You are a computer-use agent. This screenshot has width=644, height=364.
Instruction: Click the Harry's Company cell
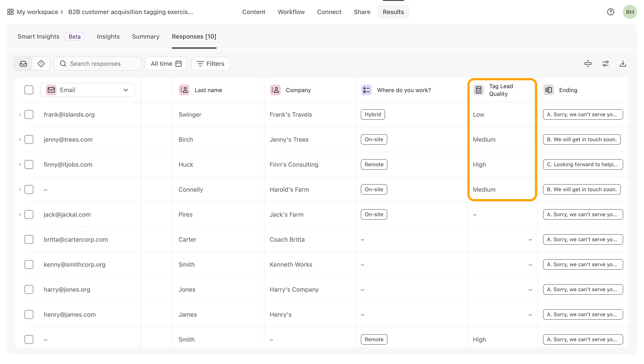click(x=294, y=289)
